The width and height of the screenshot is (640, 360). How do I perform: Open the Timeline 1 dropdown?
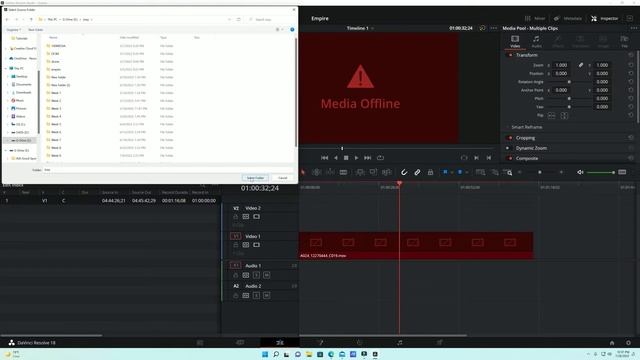tap(372, 28)
